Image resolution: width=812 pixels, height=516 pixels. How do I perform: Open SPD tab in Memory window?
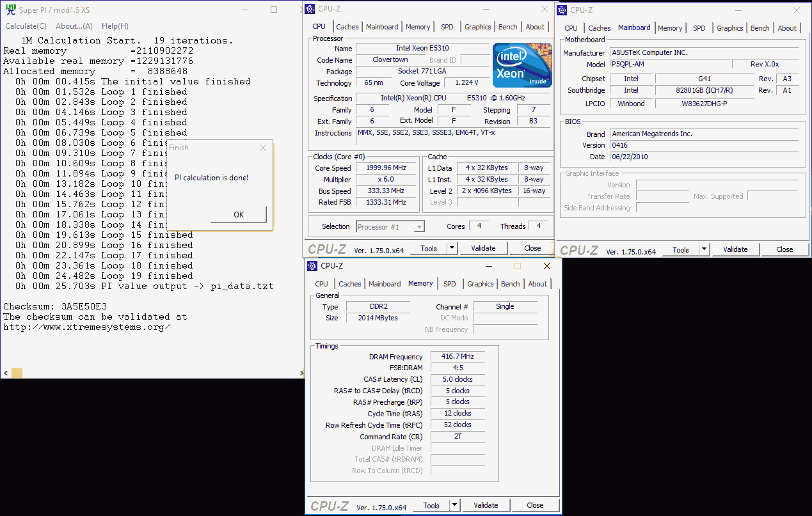(450, 284)
